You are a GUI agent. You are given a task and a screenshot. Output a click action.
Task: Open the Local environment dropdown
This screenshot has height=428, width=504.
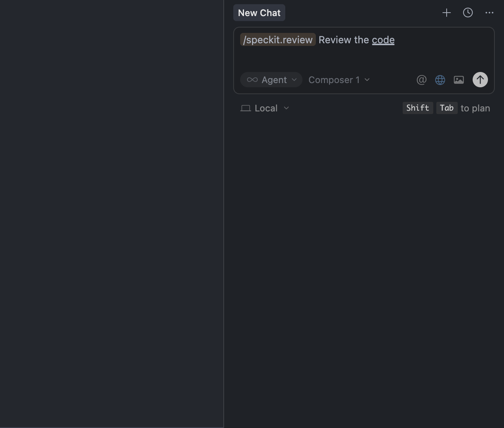(265, 108)
